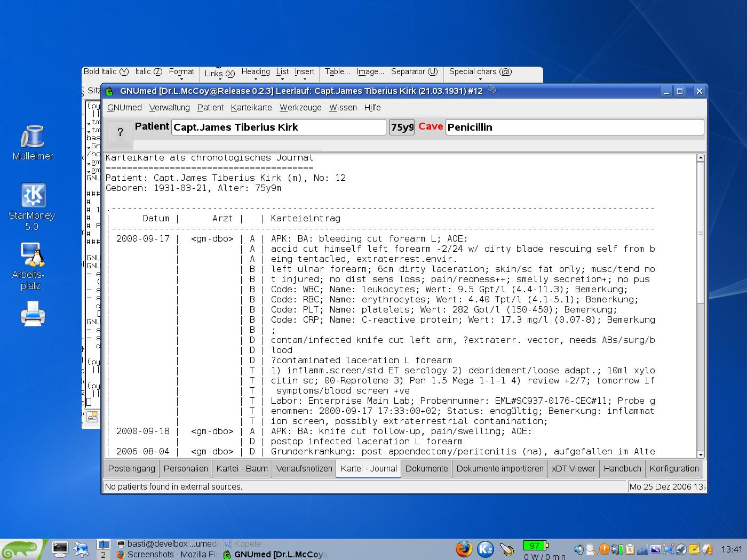Image resolution: width=747 pixels, height=560 pixels.
Task: Click the question mark patient photo button
Action: click(120, 133)
